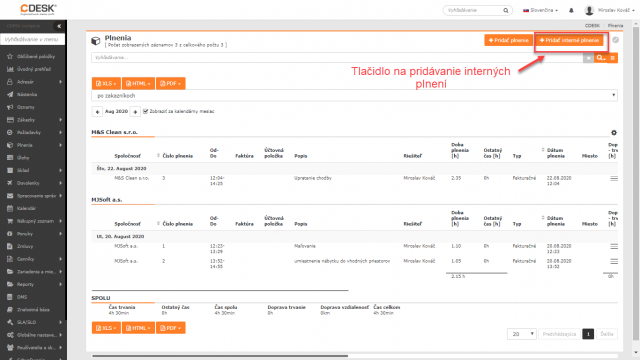The height and width of the screenshot is (360, 640).
Task: Click orange filter search button
Action: pyautogui.click(x=600, y=58)
